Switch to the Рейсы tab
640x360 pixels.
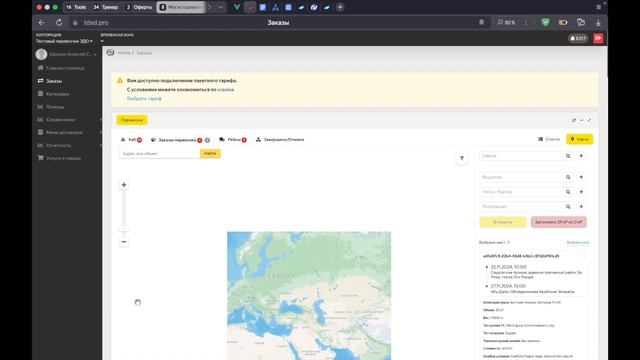[x=233, y=140]
